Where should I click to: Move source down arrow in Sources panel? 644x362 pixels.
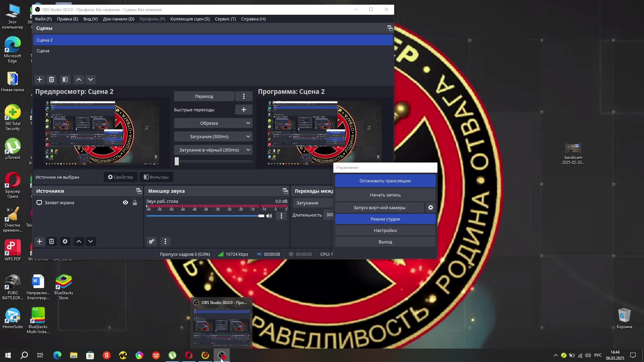(91, 241)
